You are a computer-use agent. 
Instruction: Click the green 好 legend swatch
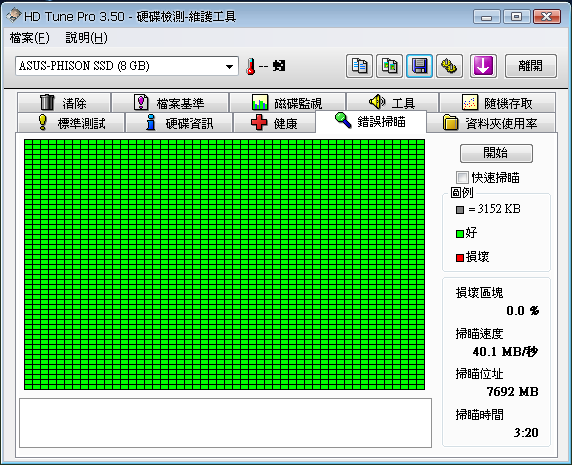[460, 233]
